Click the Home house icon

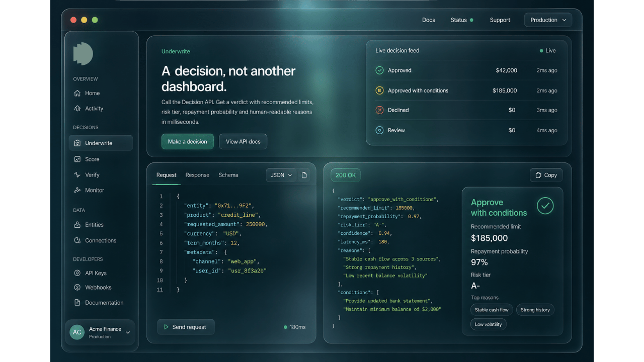click(x=77, y=93)
